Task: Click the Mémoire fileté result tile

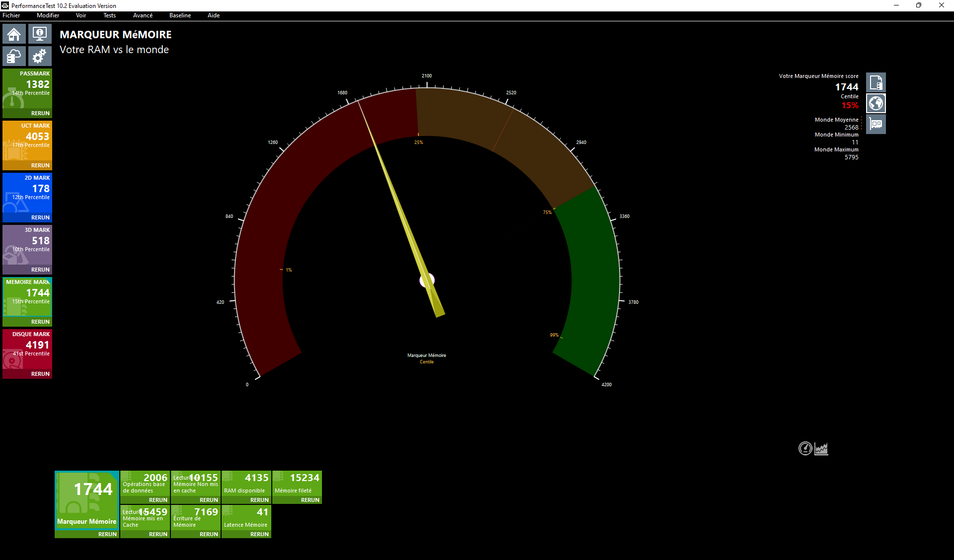Action: pos(297,484)
